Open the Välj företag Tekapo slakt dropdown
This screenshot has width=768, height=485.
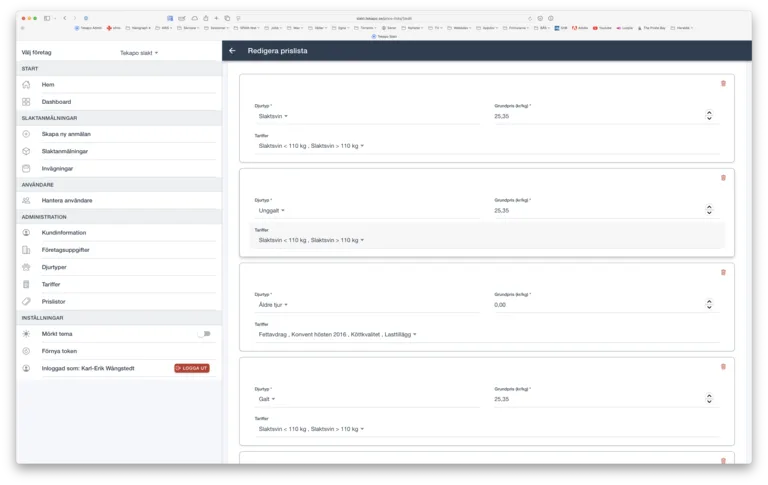139,53
